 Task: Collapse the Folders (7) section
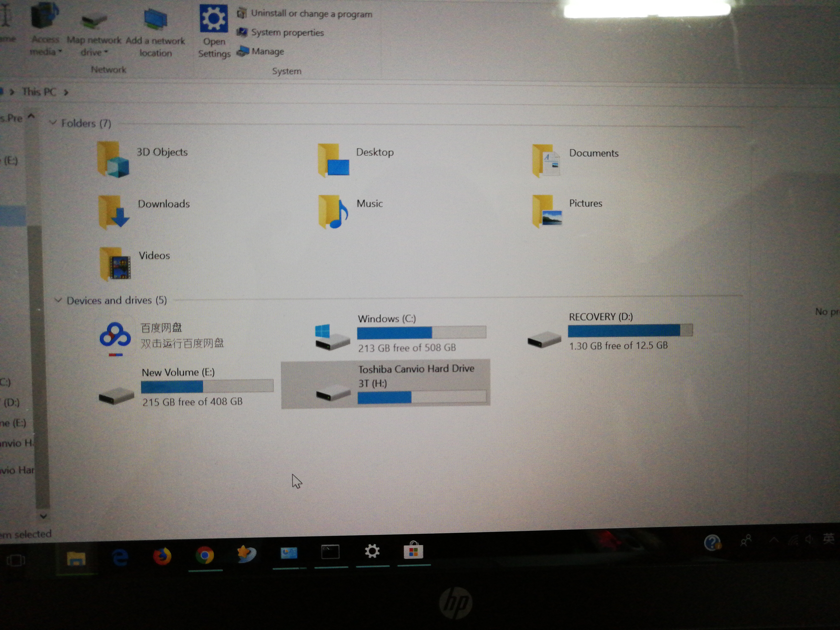(53, 123)
